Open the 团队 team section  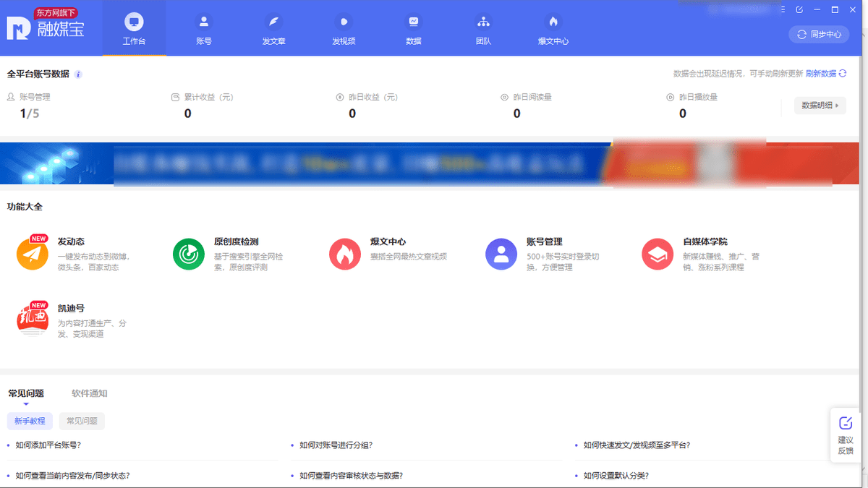click(483, 29)
